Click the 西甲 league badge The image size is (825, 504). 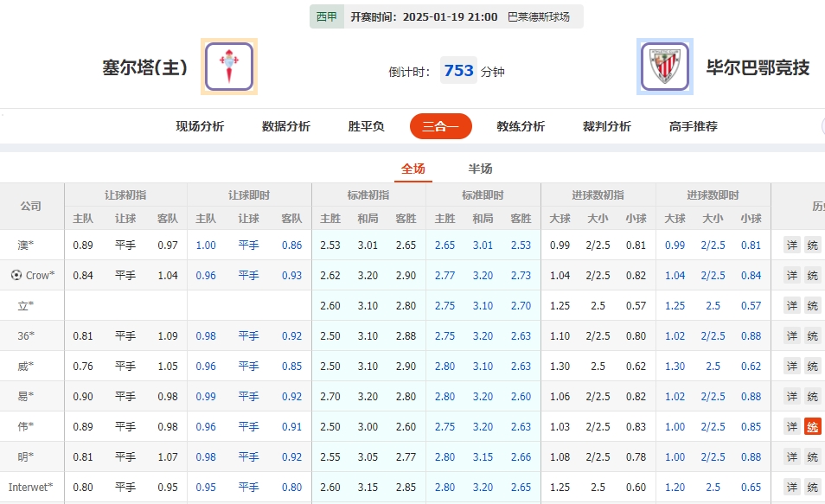(325, 16)
